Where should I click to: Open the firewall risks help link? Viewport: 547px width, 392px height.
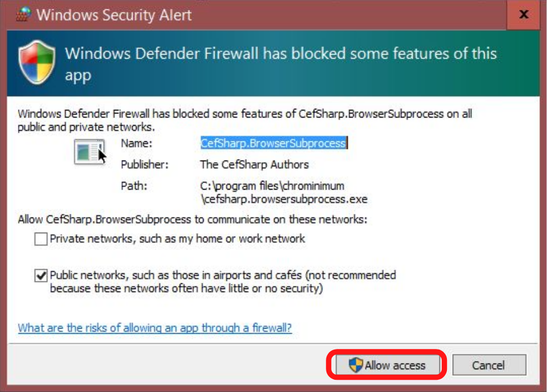click(155, 328)
